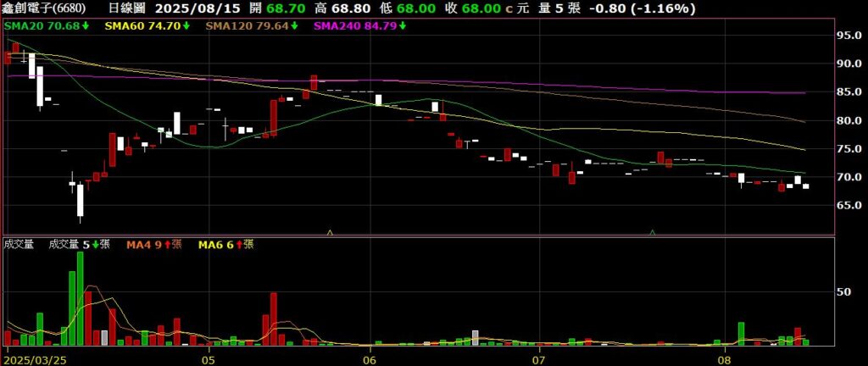Click the right green triangle marker above volume
The height and width of the screenshot is (366, 868).
(x=652, y=230)
